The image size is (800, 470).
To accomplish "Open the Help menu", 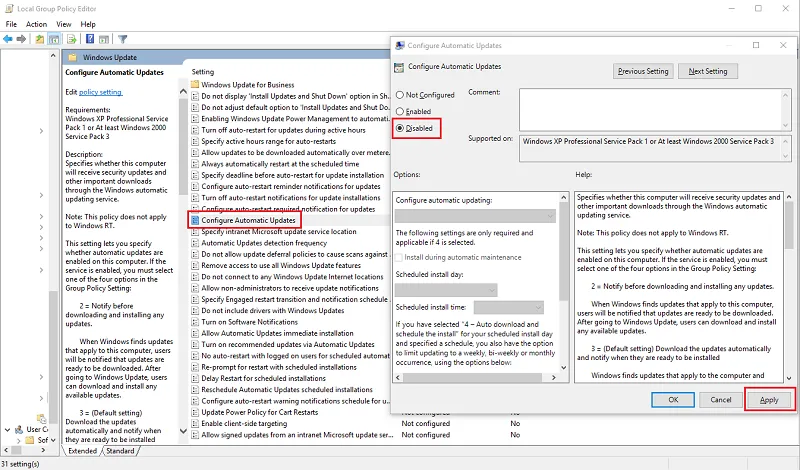I will click(x=88, y=24).
